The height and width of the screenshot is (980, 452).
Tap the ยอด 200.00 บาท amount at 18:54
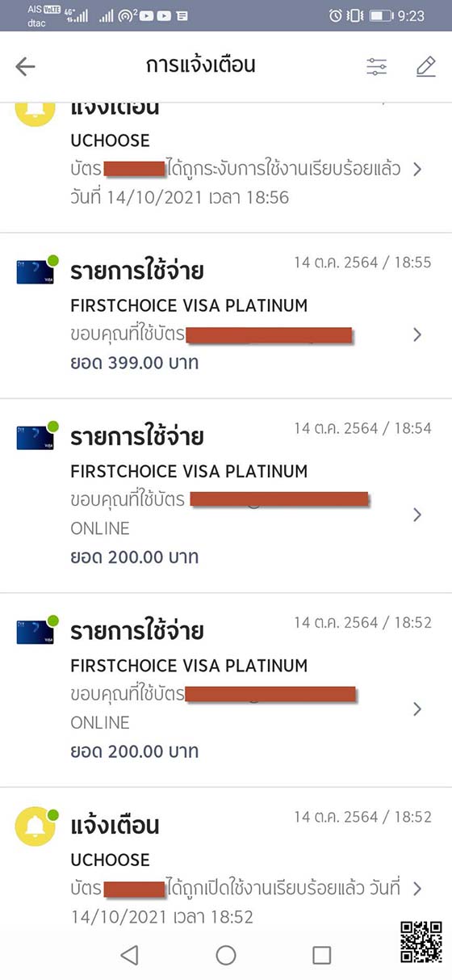coord(134,557)
